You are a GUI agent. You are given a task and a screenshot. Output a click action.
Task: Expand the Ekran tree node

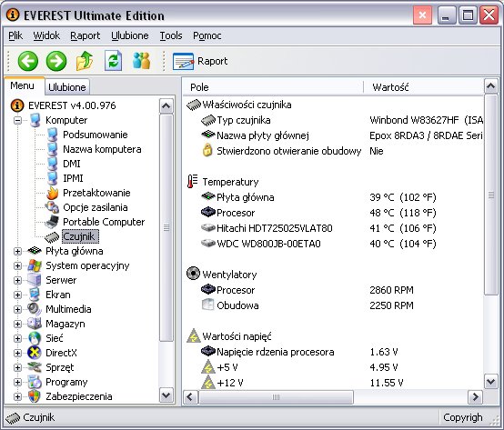tap(17, 295)
